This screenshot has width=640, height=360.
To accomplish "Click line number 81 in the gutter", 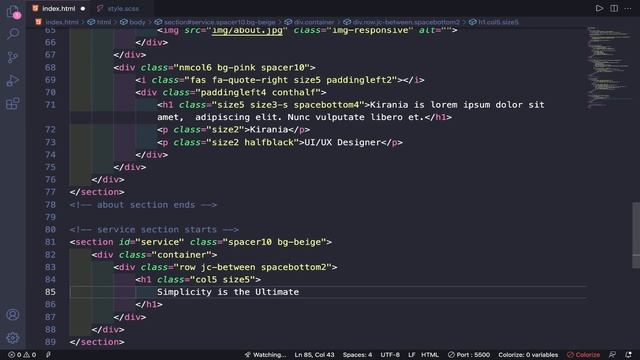I will click(50, 242).
